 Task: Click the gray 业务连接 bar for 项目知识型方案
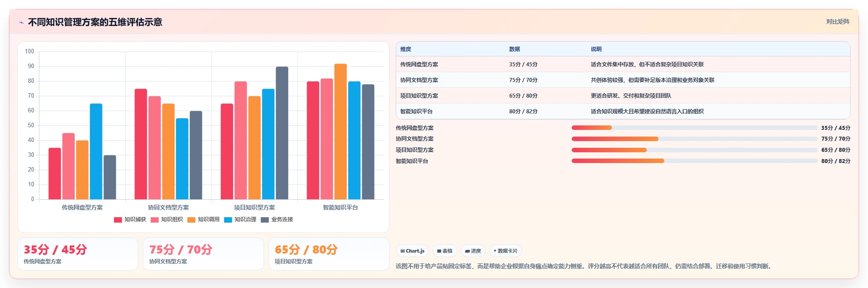click(x=282, y=133)
